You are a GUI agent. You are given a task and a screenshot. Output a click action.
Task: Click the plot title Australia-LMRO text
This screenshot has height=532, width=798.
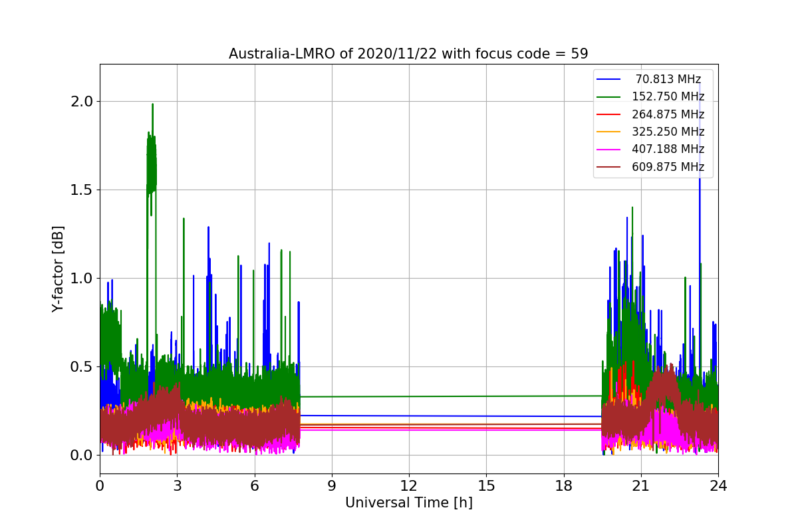tap(408, 54)
